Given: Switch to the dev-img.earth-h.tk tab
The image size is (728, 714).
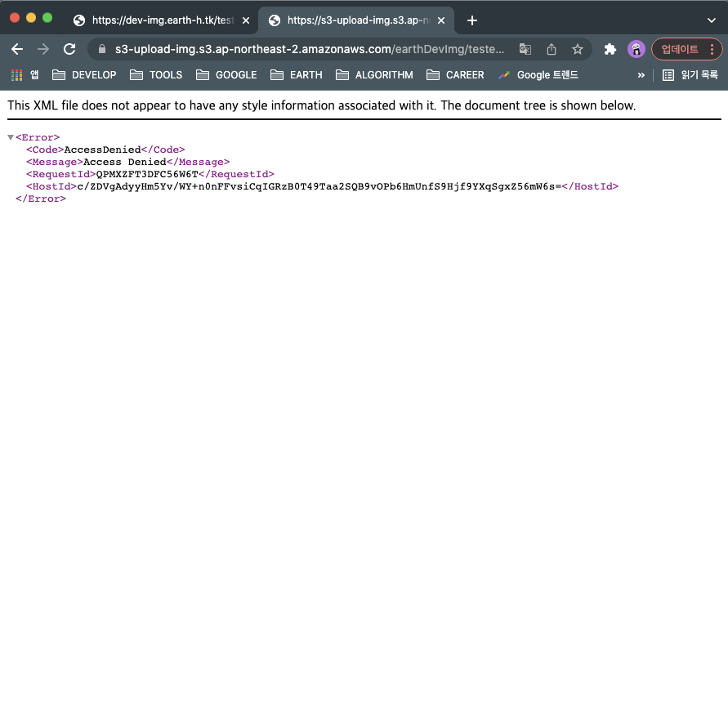Looking at the screenshot, I should pos(163,20).
